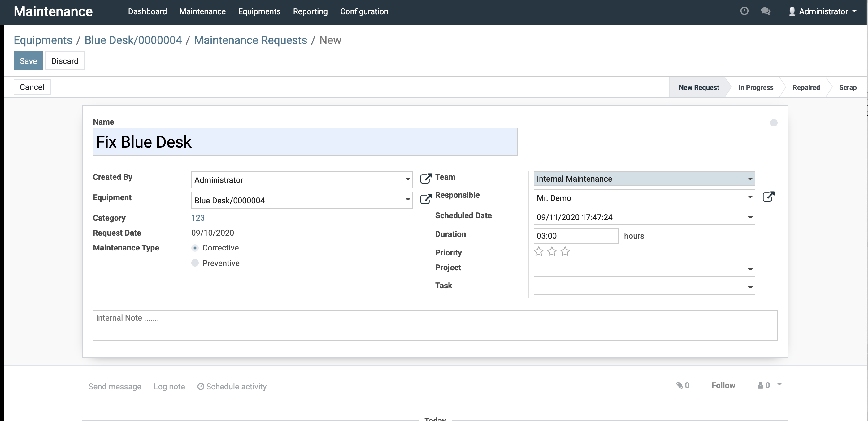Open the 123 category link

[198, 218]
